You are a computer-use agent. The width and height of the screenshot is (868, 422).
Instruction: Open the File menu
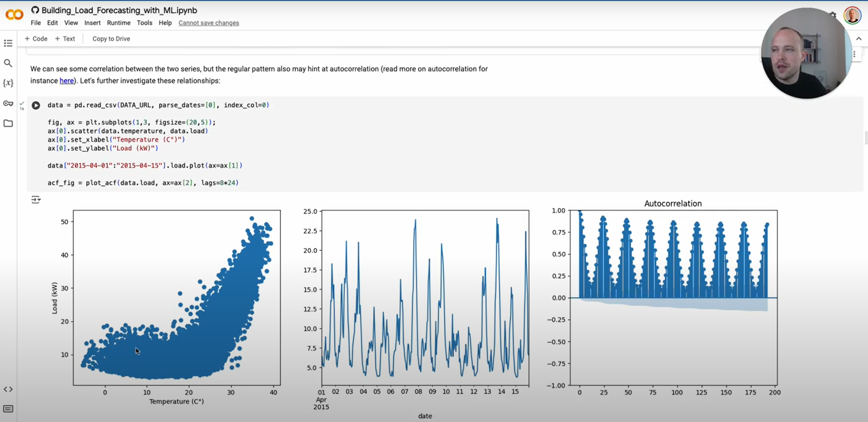36,23
